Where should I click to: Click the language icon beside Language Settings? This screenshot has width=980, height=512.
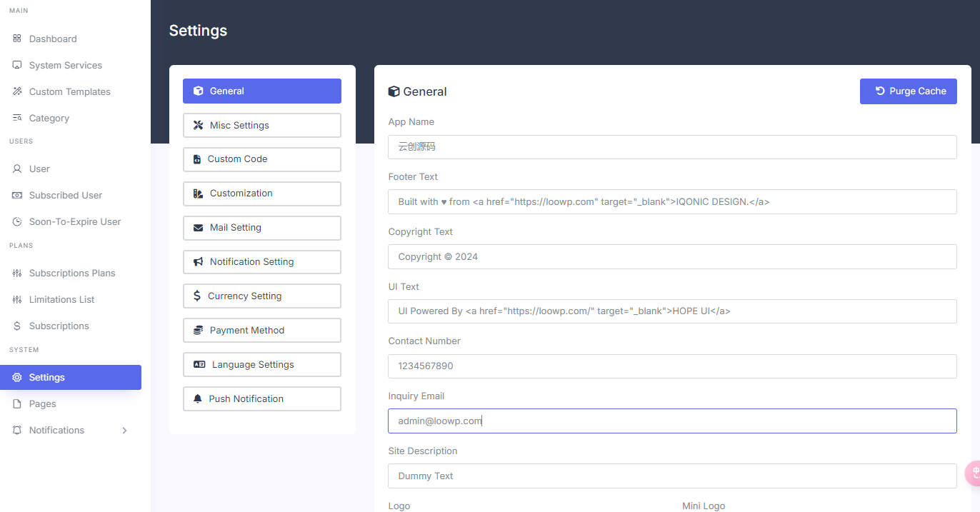click(x=199, y=364)
